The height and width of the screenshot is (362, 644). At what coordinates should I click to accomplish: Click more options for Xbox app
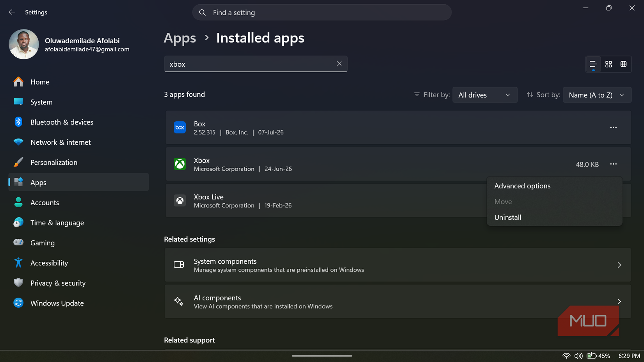[x=613, y=164]
